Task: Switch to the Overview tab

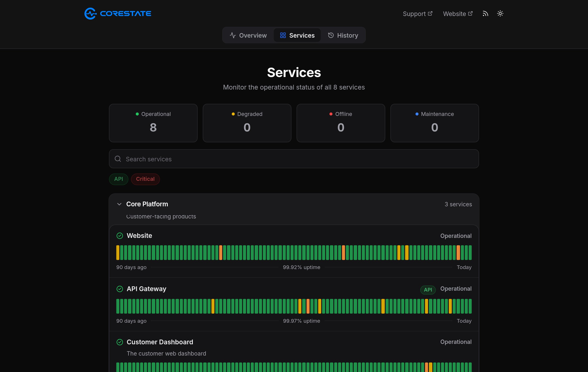Action: (x=248, y=35)
